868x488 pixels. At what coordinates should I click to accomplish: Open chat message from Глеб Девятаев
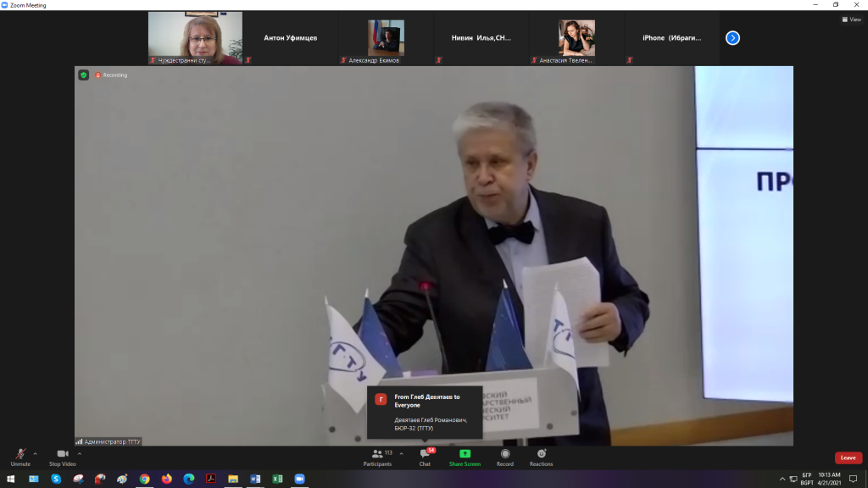click(425, 411)
